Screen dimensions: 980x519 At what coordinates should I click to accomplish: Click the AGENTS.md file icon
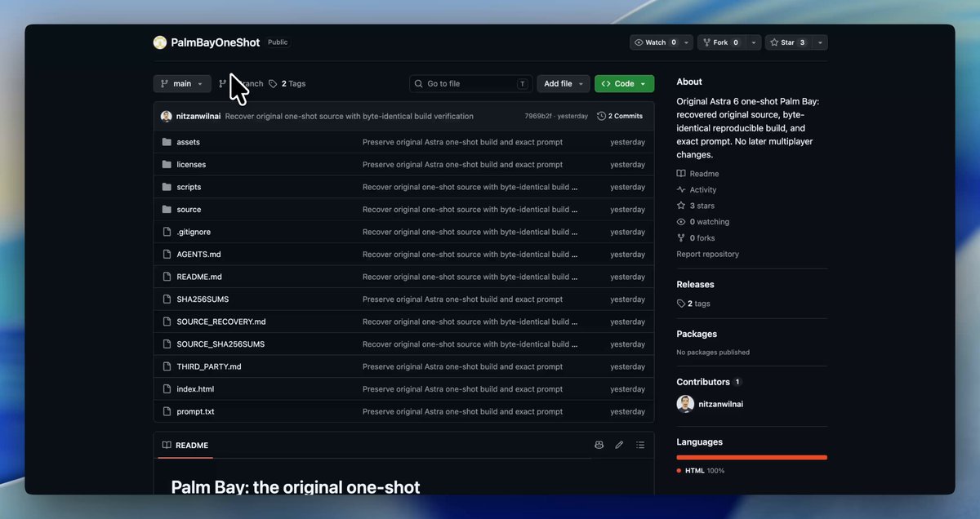click(x=167, y=254)
